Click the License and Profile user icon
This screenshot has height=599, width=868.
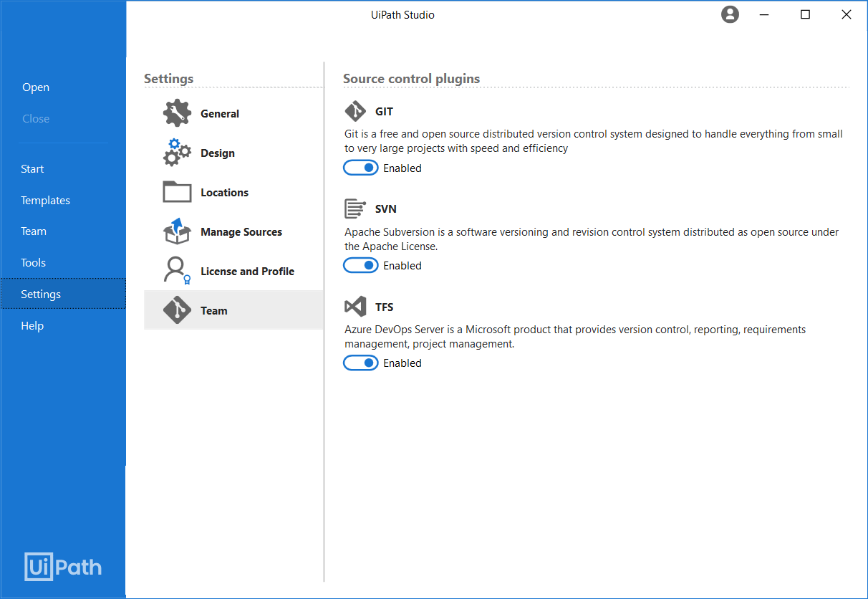177,271
